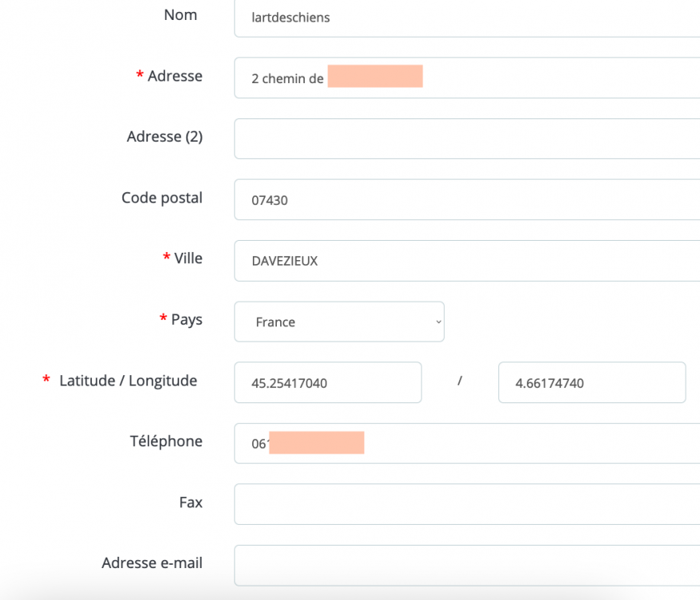Click the Code postal label
Viewport: 700px width, 600px height.
162,198
